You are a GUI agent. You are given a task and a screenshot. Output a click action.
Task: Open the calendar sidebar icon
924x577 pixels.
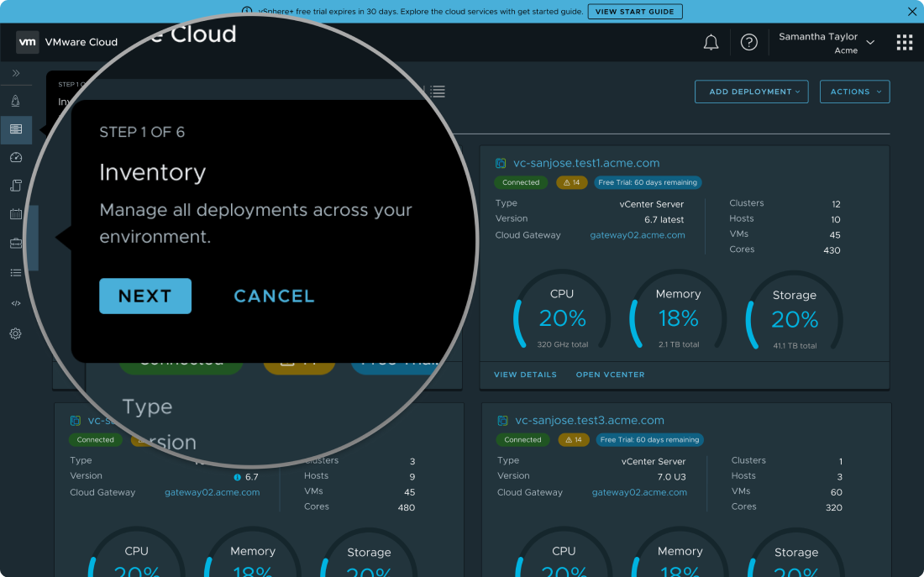(x=16, y=214)
